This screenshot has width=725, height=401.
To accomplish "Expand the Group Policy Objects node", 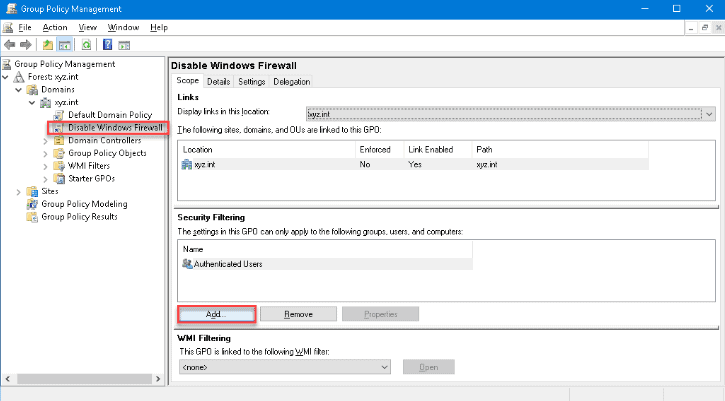I will tap(45, 153).
